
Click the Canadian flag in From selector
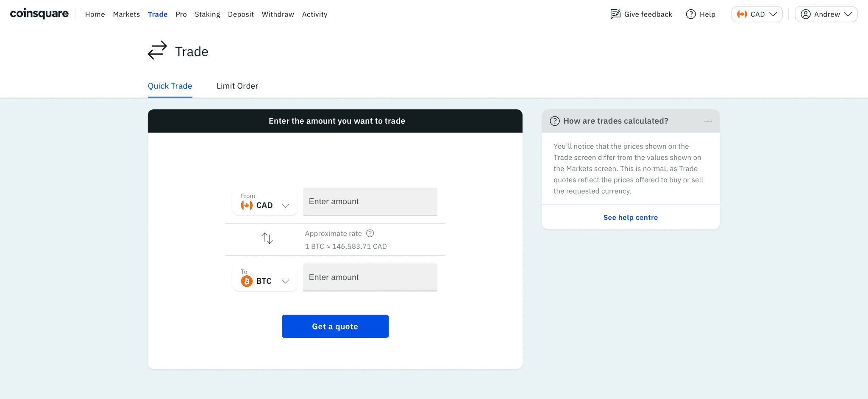click(x=247, y=205)
